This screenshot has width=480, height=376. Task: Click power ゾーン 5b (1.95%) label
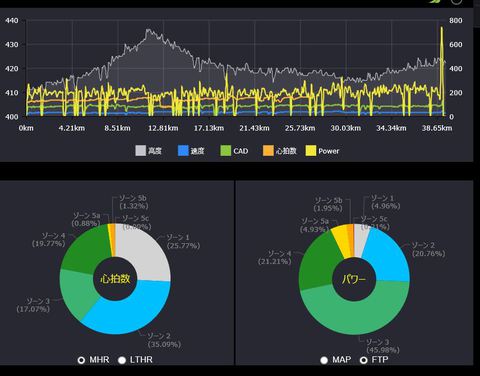[328, 204]
